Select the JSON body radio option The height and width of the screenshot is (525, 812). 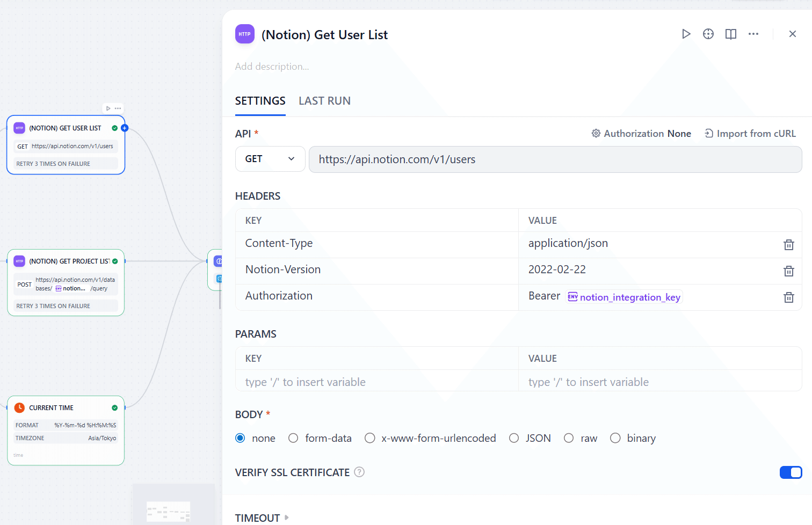pos(514,438)
